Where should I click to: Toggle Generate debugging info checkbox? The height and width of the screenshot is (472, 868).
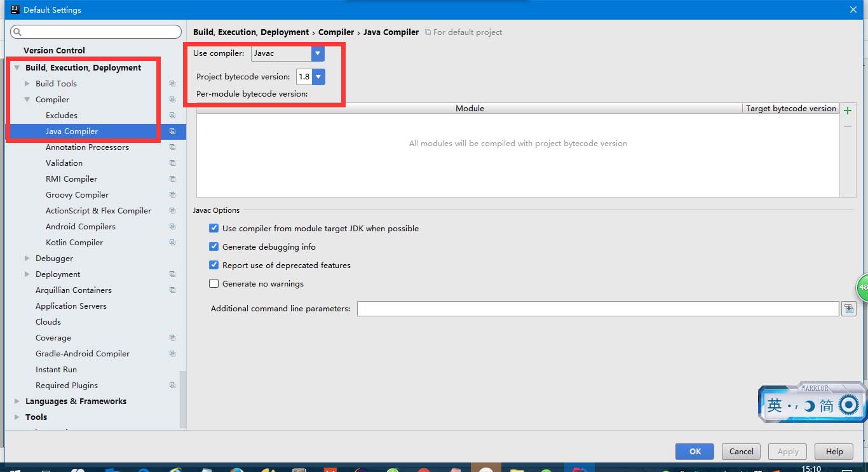214,246
